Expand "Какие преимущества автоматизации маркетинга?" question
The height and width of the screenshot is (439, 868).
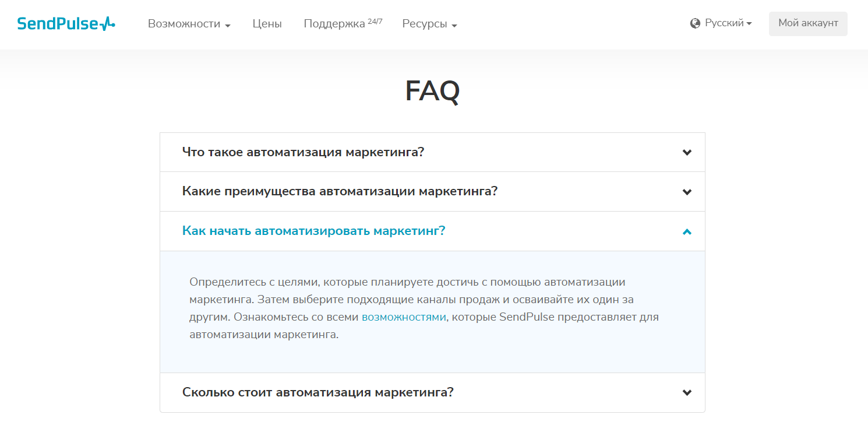(x=432, y=191)
